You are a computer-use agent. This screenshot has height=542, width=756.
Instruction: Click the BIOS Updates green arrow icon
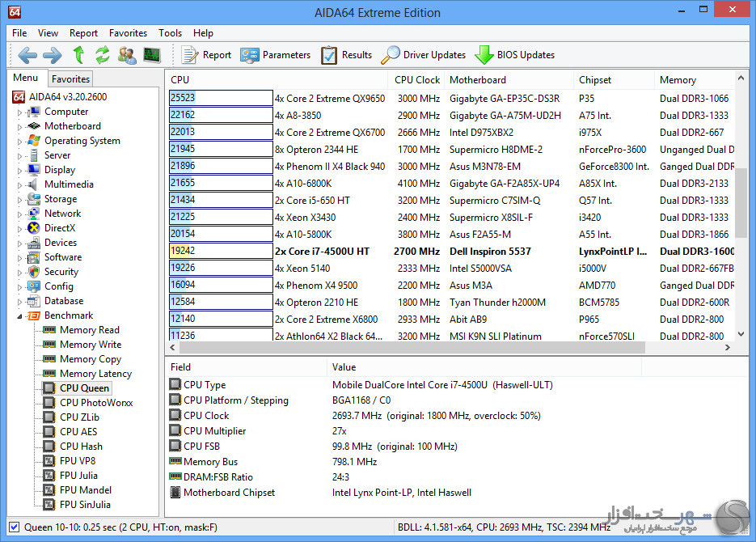coord(484,55)
